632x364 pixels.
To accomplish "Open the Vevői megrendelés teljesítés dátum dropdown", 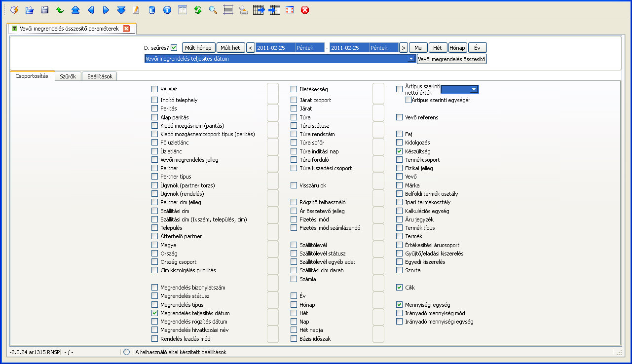I will 411,59.
